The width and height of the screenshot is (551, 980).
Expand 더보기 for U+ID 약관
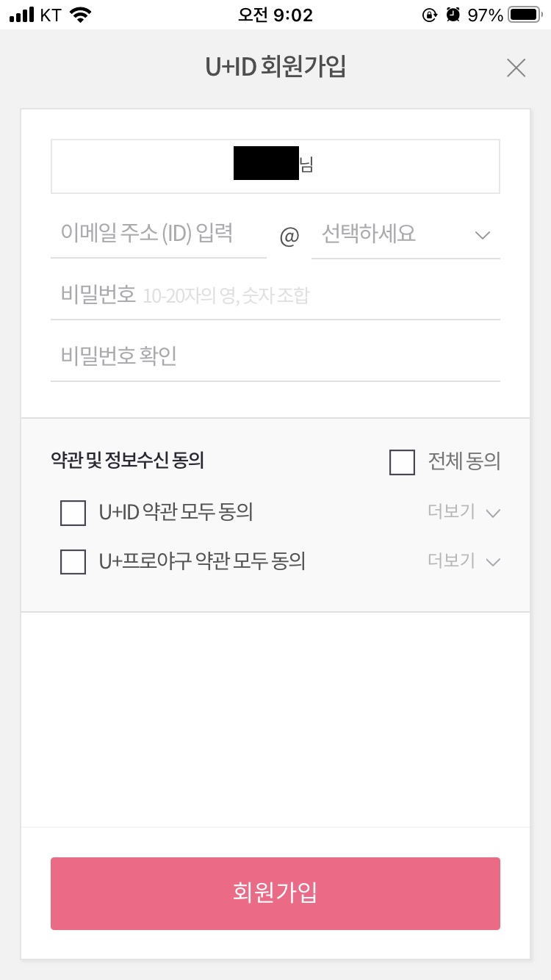464,512
